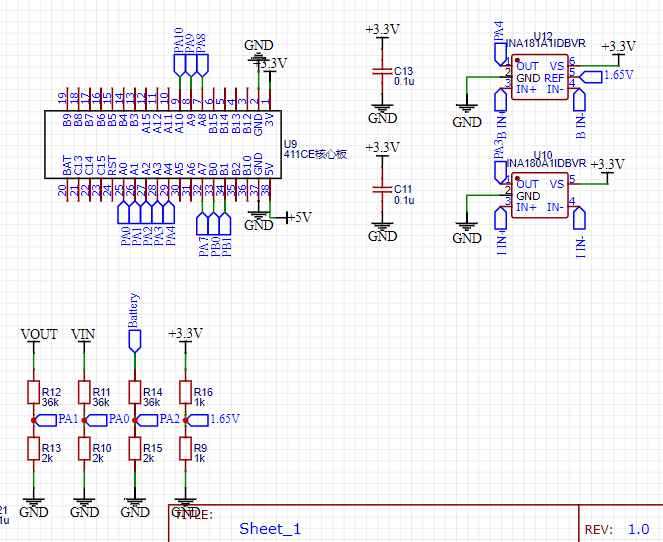Viewport: 663px width, 542px height.
Task: Click the VOUT power symbol
Action: click(x=38, y=334)
